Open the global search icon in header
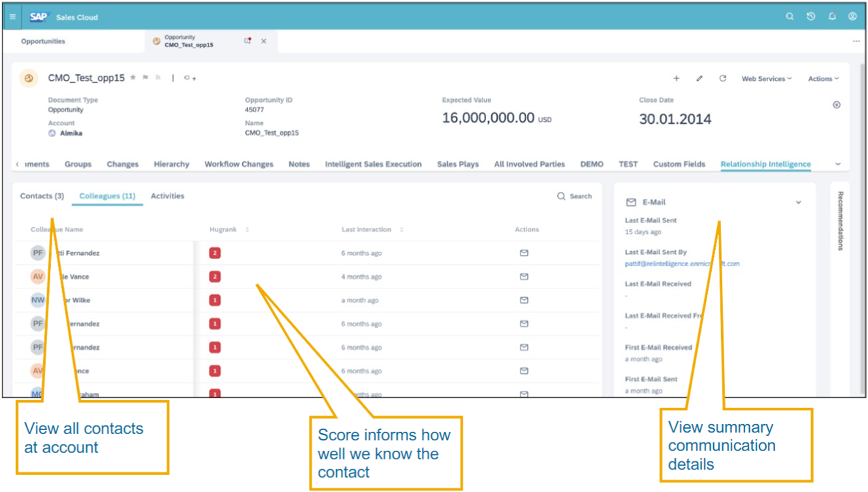 tap(790, 17)
